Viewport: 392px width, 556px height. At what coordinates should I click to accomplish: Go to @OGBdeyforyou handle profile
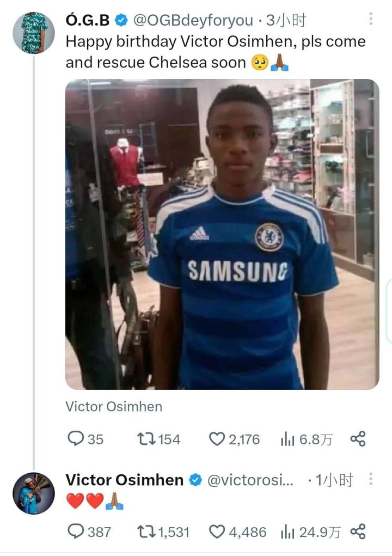tap(193, 21)
